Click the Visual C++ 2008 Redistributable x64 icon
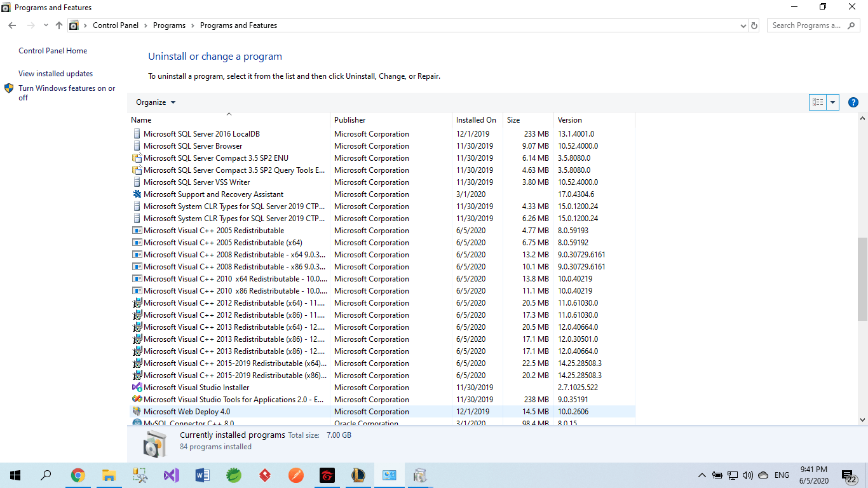 click(x=137, y=255)
